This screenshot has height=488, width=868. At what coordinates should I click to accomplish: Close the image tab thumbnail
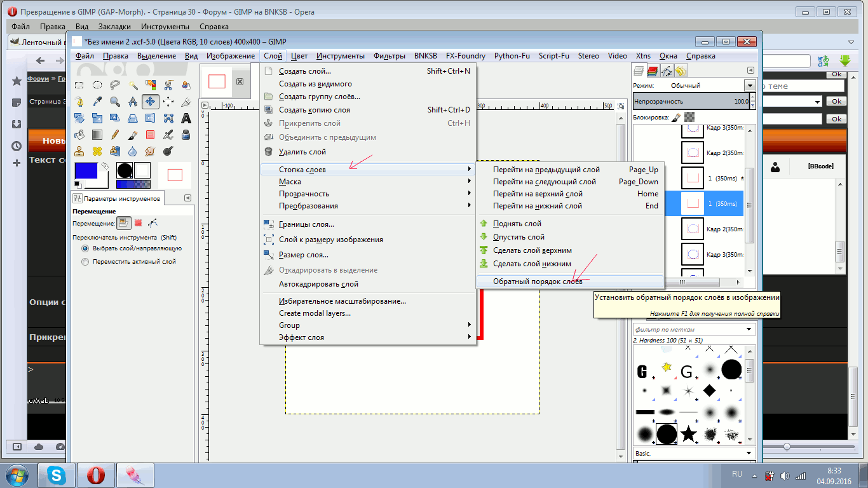240,81
